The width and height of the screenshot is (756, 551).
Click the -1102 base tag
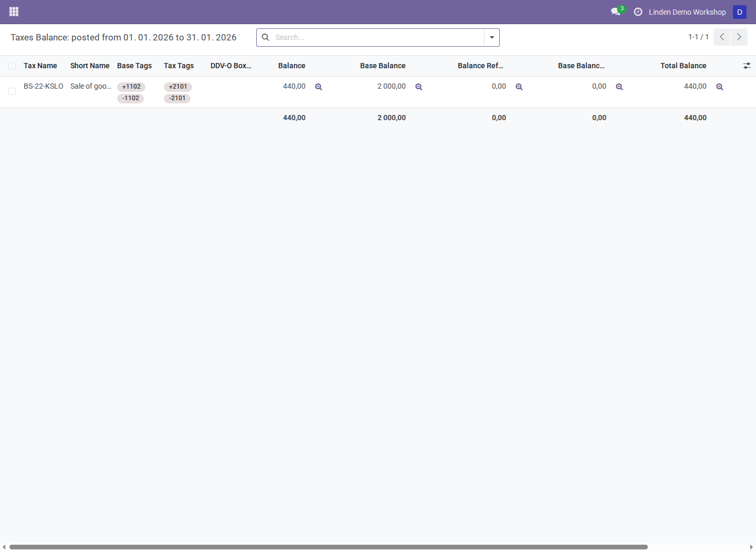click(131, 98)
